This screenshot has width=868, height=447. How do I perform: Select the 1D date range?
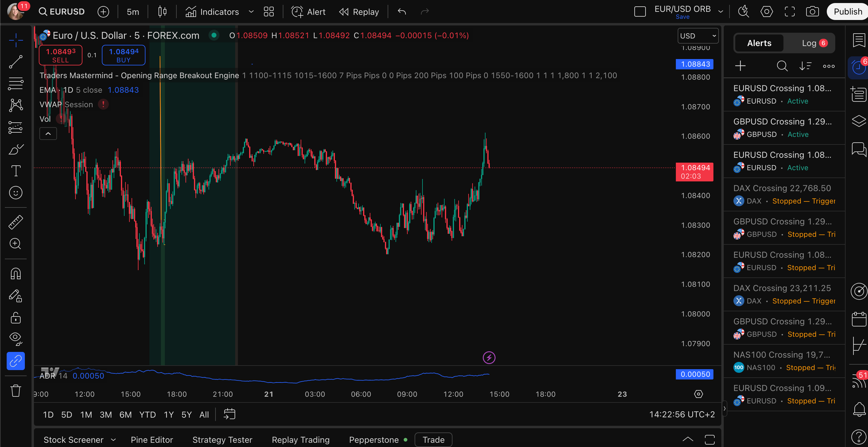[48, 415]
